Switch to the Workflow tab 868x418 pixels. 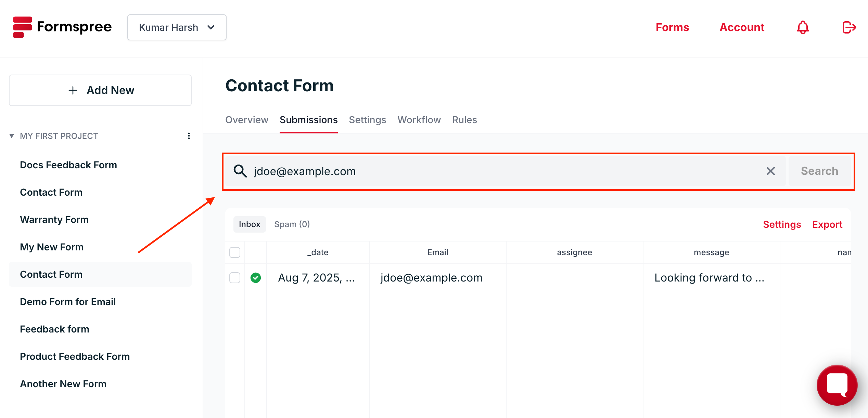pyautogui.click(x=419, y=120)
